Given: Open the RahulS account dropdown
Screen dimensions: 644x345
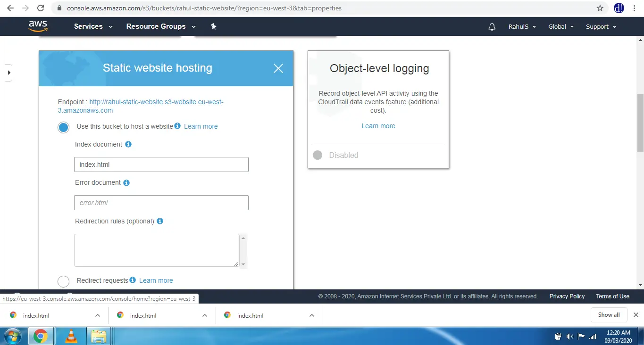Looking at the screenshot, I should (522, 27).
